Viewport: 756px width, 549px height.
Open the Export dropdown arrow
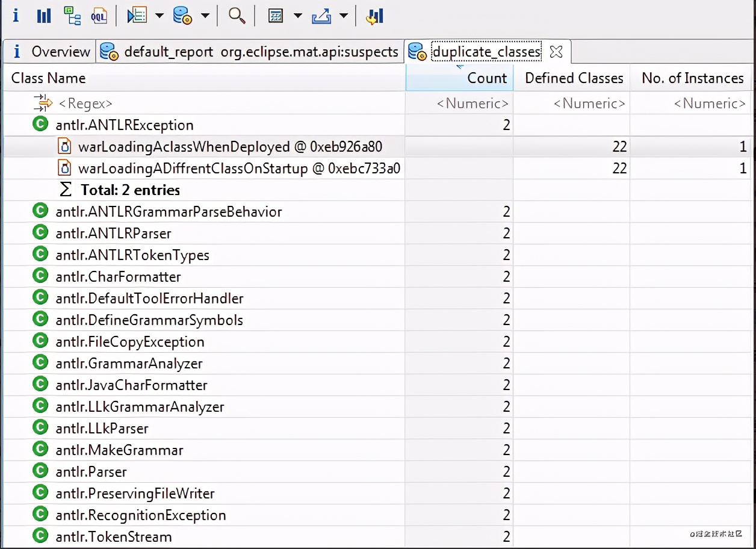coord(344,16)
